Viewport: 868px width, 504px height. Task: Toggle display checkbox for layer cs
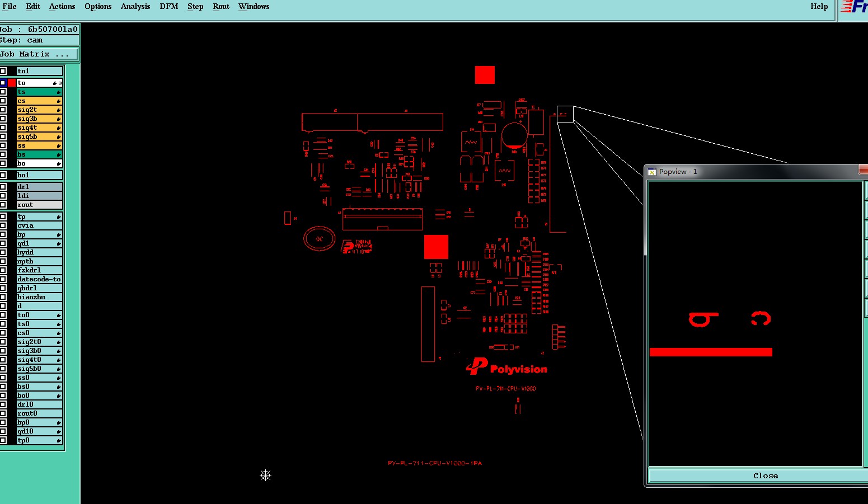pyautogui.click(x=3, y=101)
